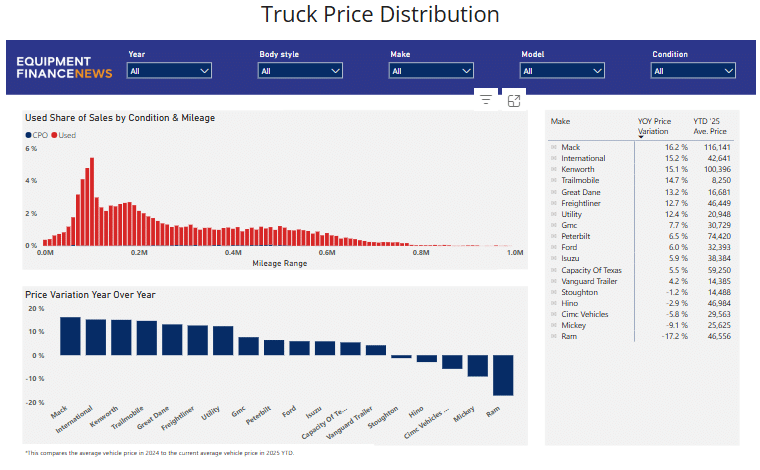Screen dimensions: 760x470
Task: Select the Gmc bar in variation chart
Action: point(249,346)
